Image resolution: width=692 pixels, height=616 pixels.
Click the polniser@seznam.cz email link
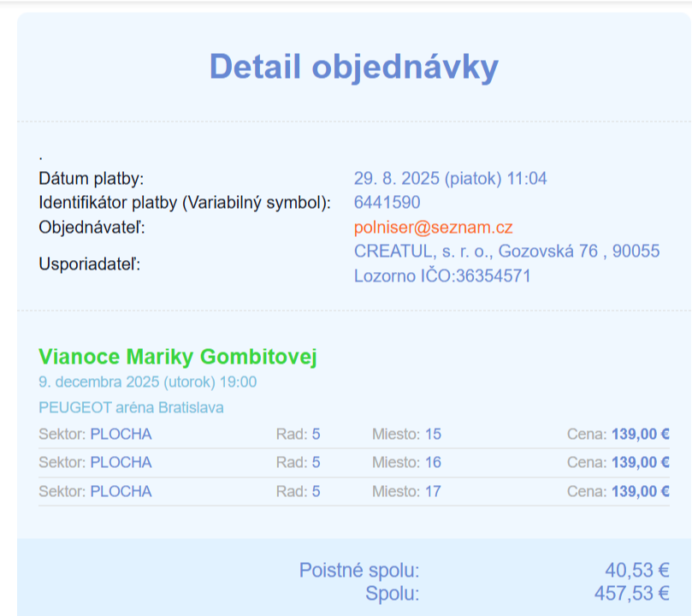433,228
